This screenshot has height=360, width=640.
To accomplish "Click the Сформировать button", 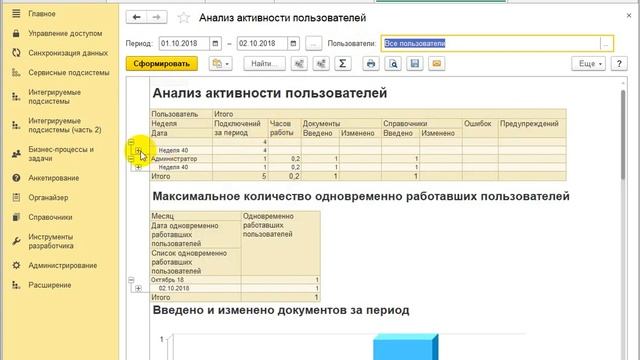I will [162, 64].
